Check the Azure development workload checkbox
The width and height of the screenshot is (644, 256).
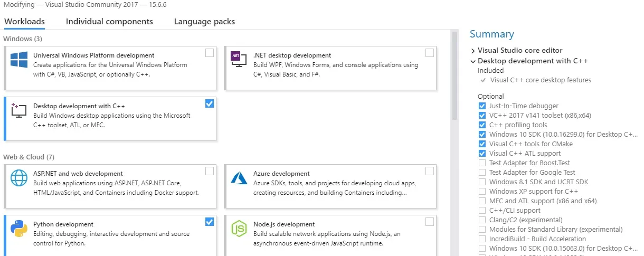tap(429, 171)
